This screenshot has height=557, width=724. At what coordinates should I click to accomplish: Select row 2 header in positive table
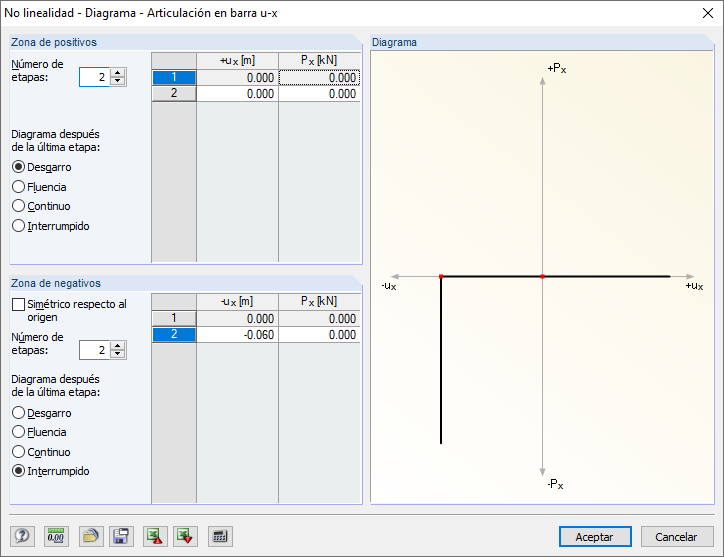(174, 93)
